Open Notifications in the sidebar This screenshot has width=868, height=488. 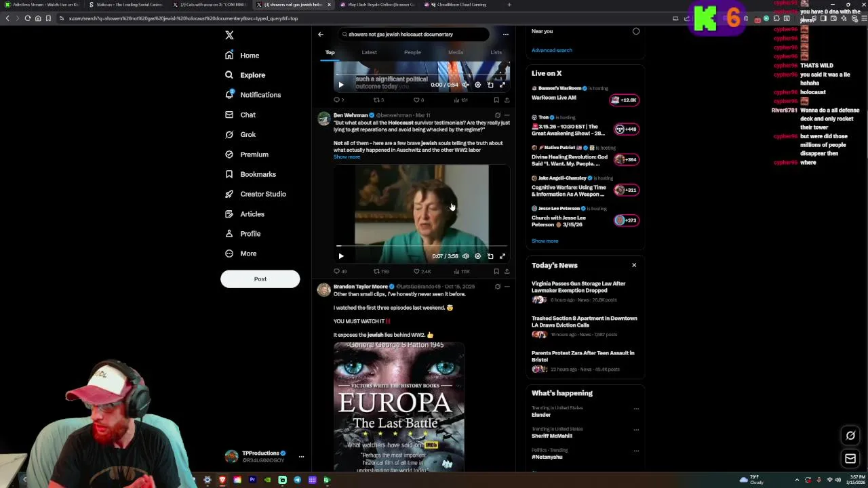click(x=252, y=95)
